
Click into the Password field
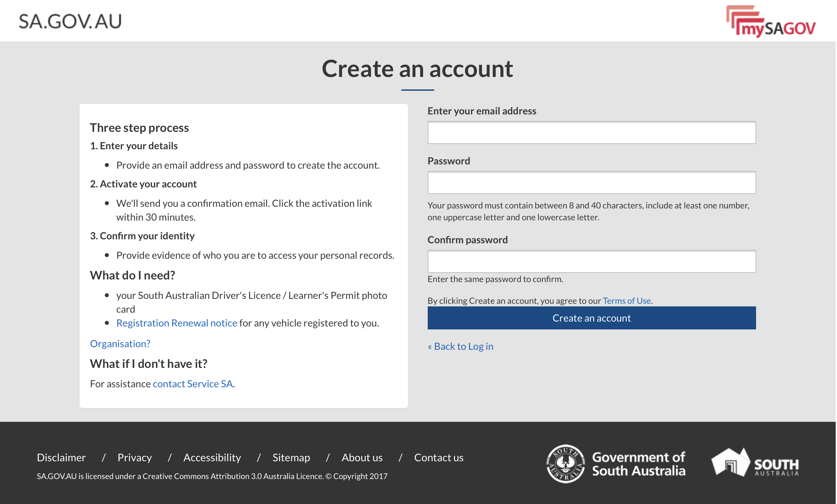coord(592,182)
